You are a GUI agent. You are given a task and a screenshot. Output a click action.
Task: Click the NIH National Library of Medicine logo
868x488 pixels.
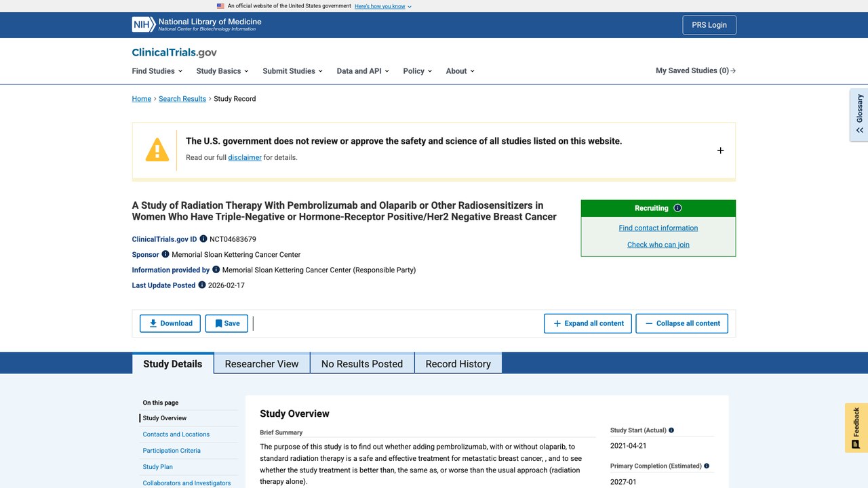(x=197, y=25)
